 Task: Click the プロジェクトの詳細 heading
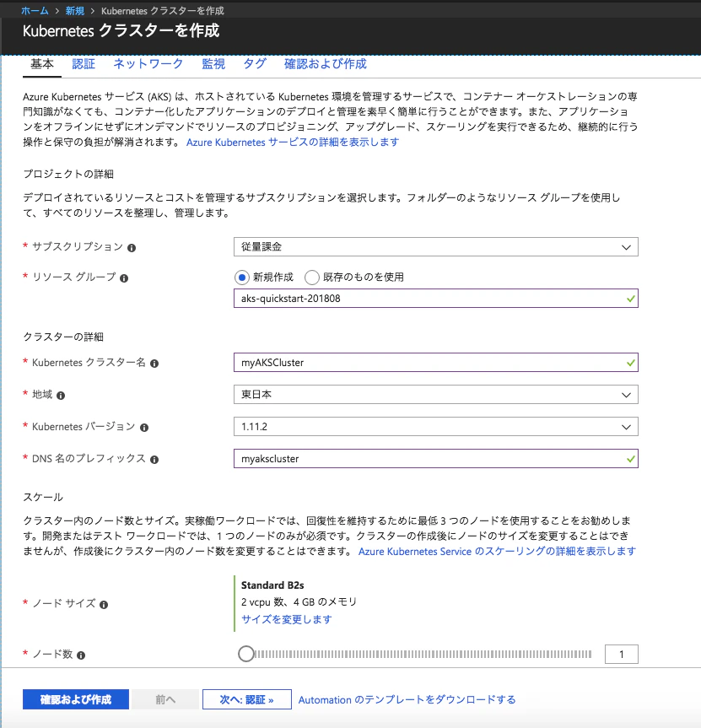(x=68, y=174)
